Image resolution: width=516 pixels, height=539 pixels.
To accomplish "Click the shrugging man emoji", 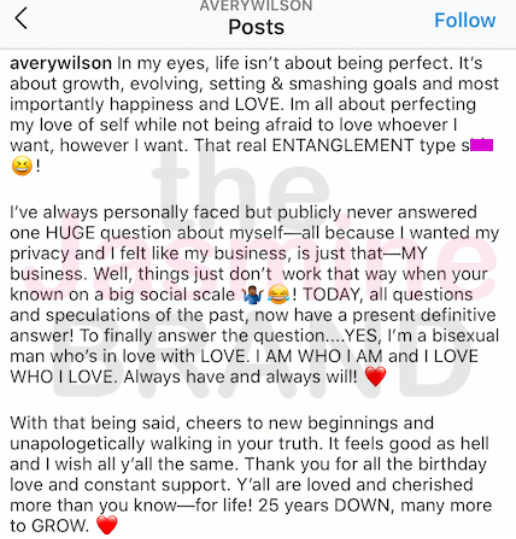I will click(x=253, y=295).
